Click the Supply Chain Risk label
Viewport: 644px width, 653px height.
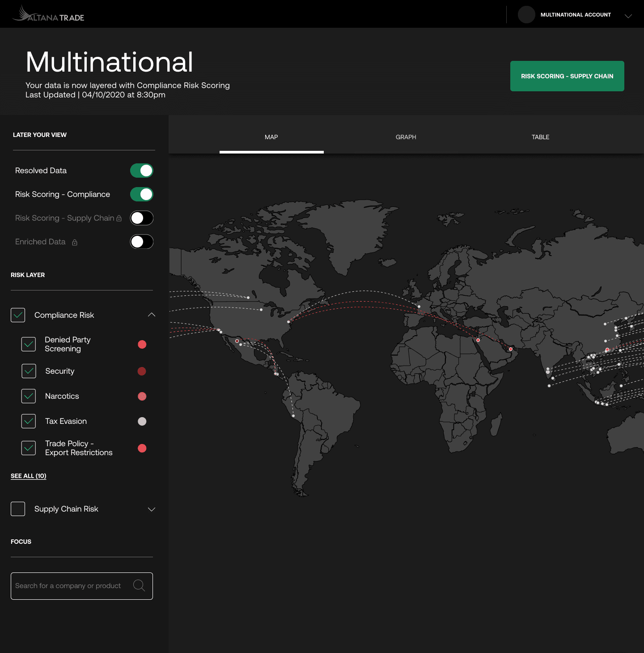click(66, 509)
